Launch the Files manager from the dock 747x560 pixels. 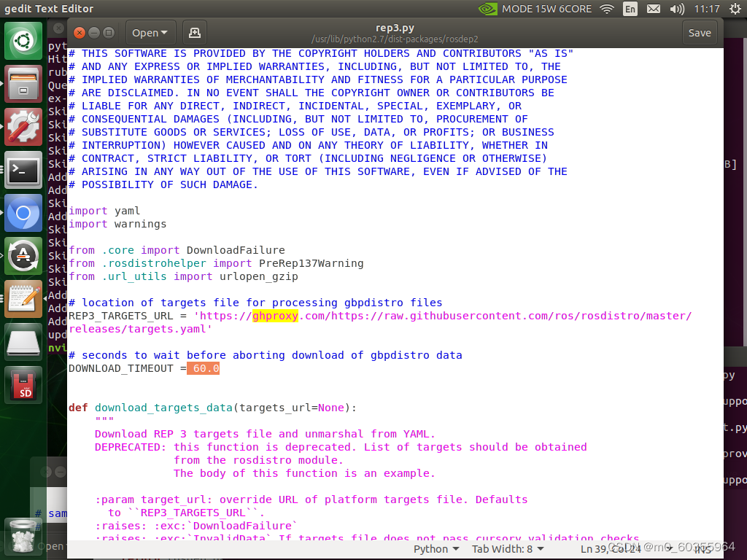23,84
